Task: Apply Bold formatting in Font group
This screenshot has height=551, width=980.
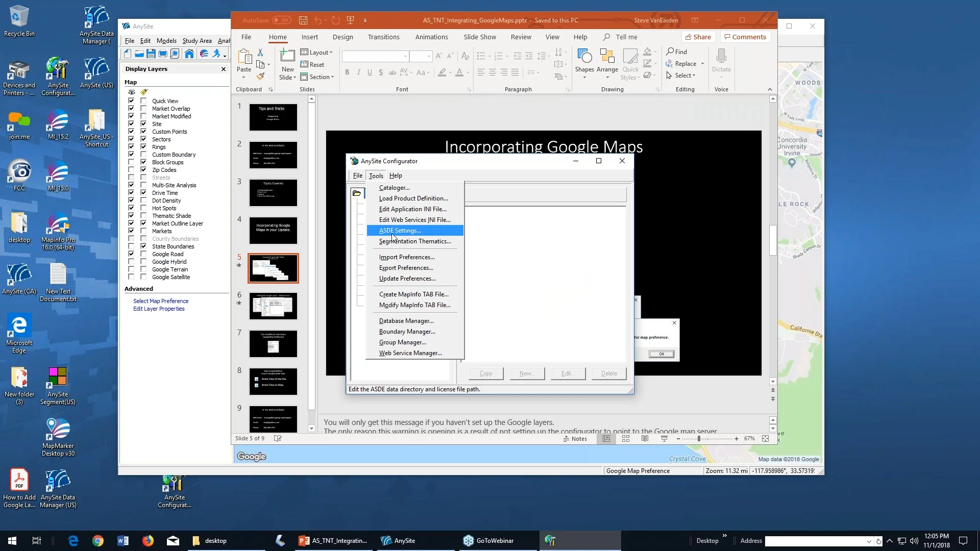Action: 347,72
